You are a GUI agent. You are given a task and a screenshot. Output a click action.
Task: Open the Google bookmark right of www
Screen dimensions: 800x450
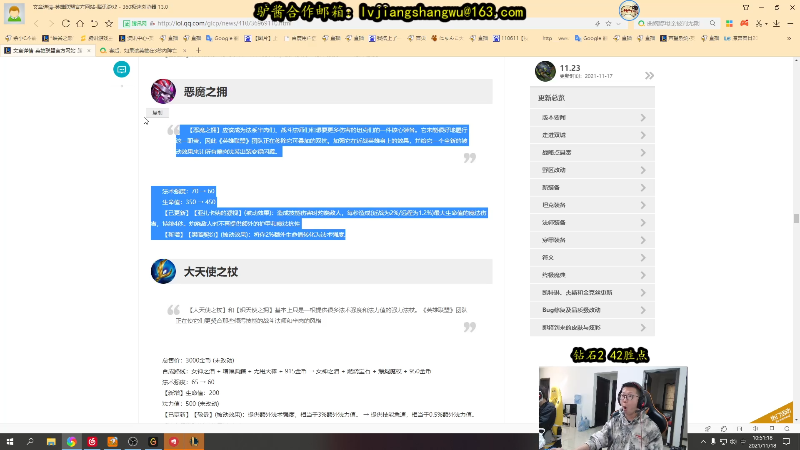(590, 38)
